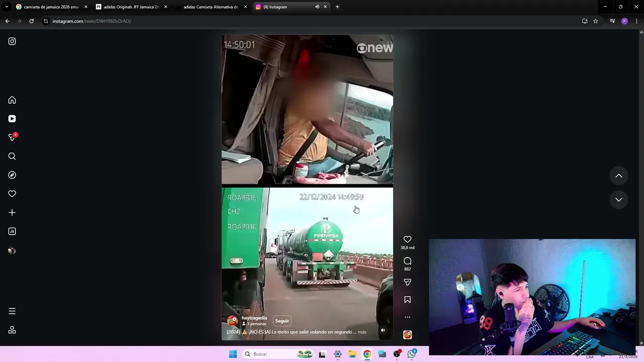Open the hamburger More menu
This screenshot has width=644, height=362.
coord(12,311)
